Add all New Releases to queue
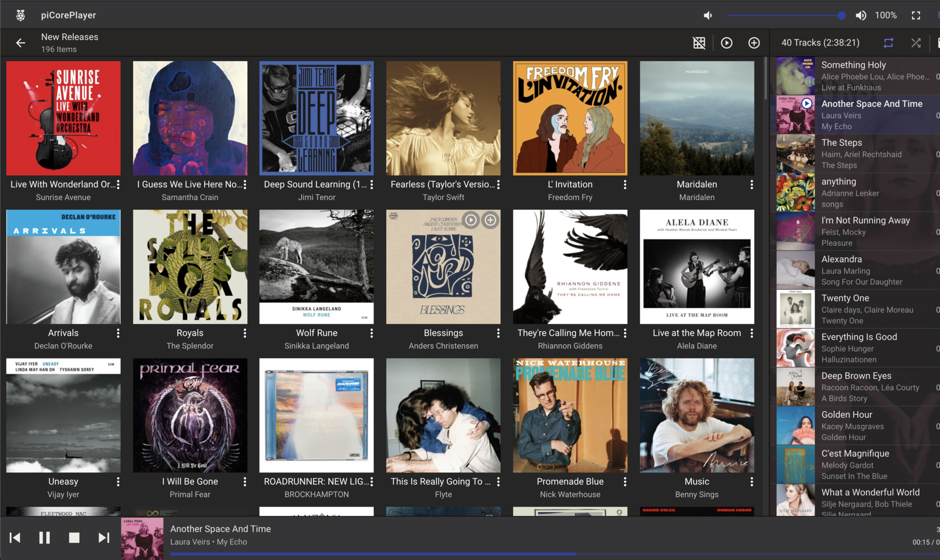940x560 pixels. pos(754,43)
